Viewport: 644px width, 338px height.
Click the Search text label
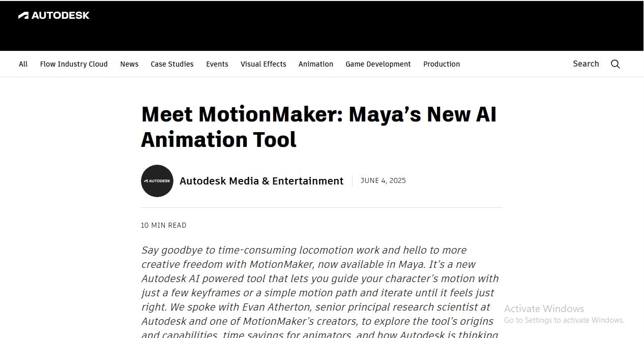pyautogui.click(x=586, y=64)
